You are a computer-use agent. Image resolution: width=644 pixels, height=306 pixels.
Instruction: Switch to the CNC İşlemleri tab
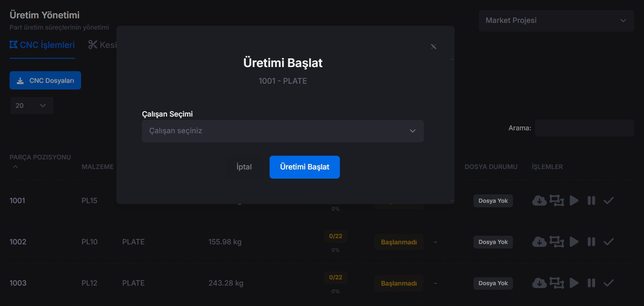pos(42,45)
